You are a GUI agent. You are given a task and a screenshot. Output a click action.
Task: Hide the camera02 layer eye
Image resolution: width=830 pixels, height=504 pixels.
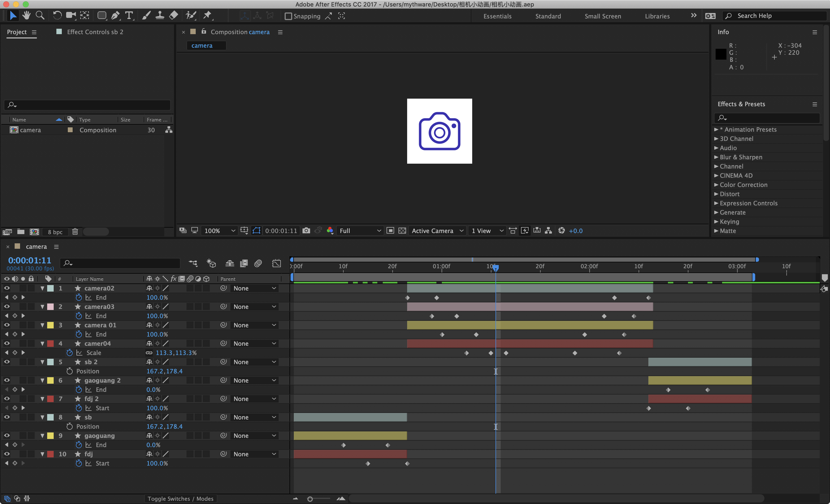coord(7,288)
